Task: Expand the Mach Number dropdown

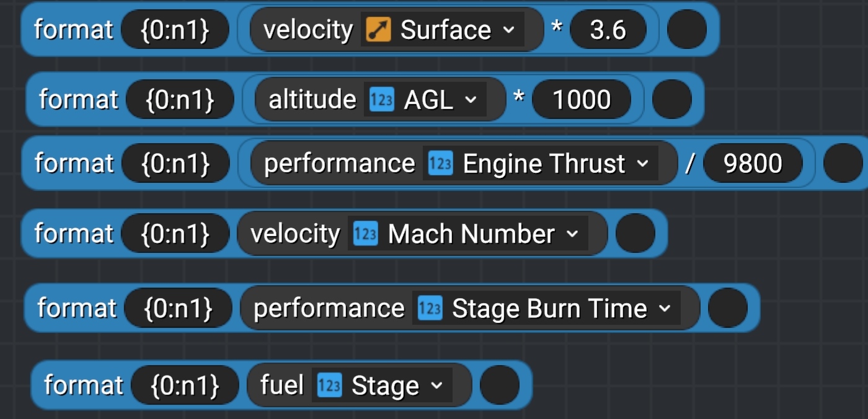Action: pyautogui.click(x=572, y=234)
